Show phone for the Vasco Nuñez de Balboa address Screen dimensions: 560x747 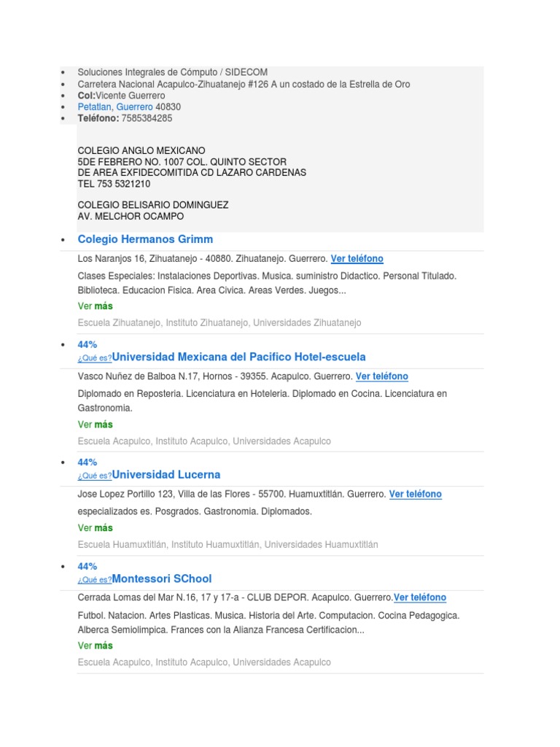coord(381,376)
